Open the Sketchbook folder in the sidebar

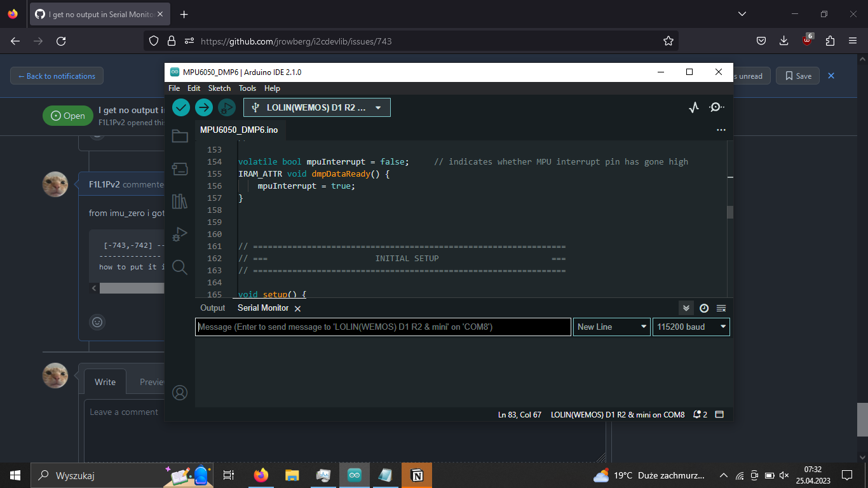pos(180,135)
